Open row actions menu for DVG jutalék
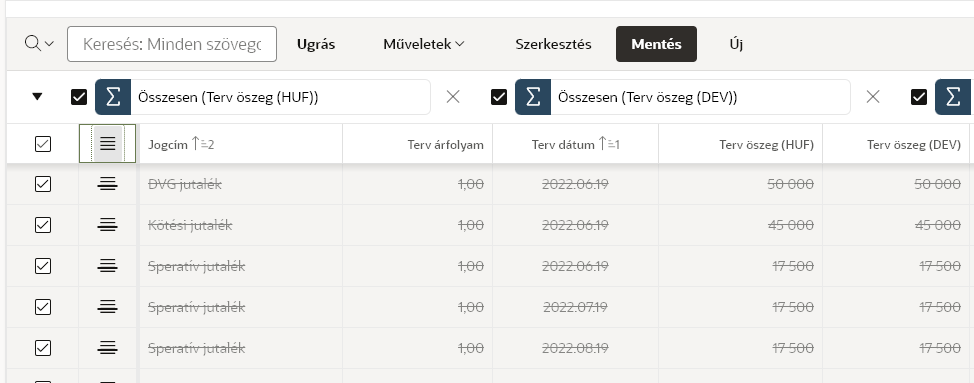Screen dimensions: 974x383 [x=107, y=184]
